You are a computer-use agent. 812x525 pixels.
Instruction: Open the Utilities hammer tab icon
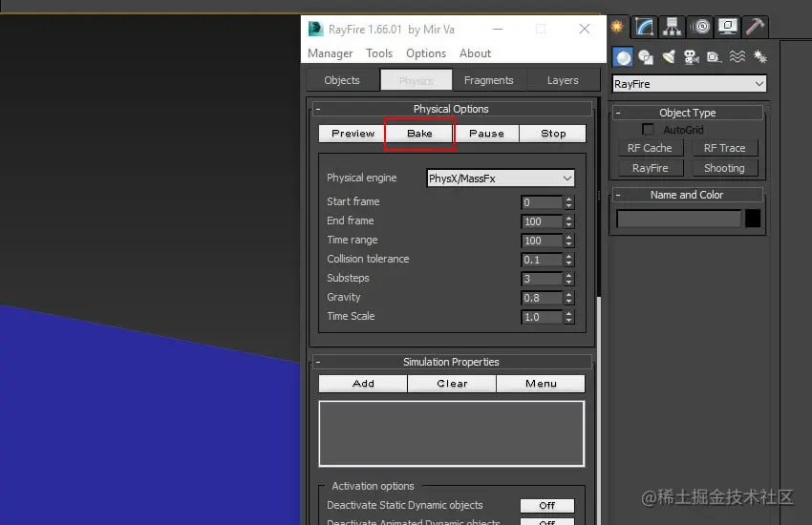pyautogui.click(x=755, y=27)
